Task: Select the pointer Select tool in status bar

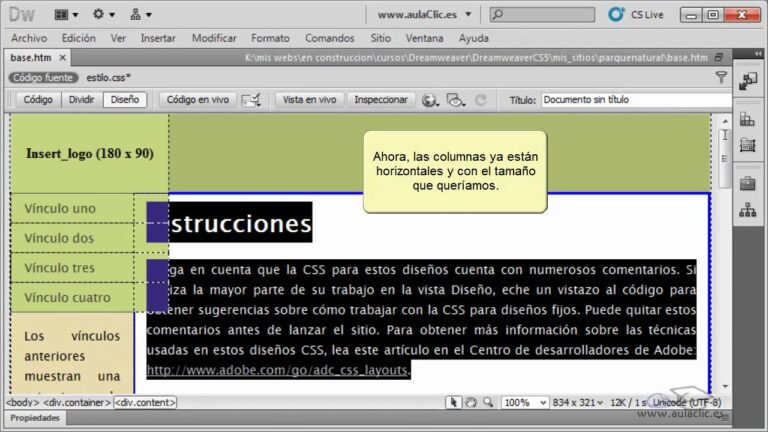Action: [453, 403]
